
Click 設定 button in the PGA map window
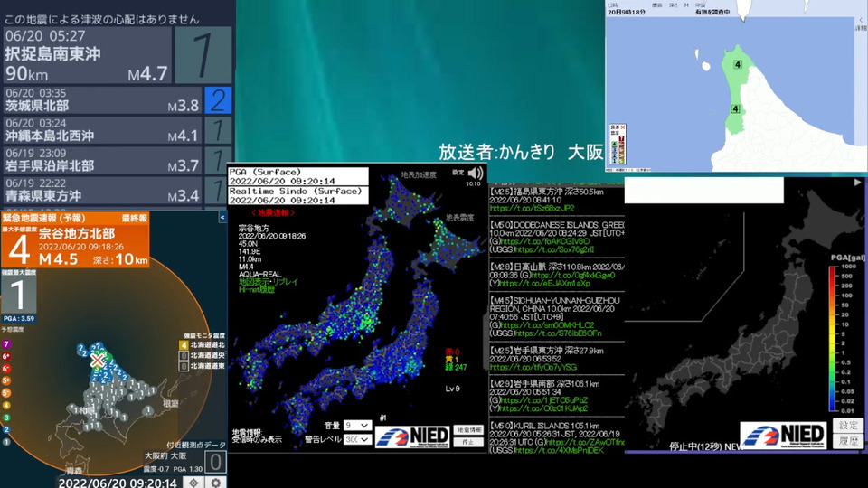848,425
